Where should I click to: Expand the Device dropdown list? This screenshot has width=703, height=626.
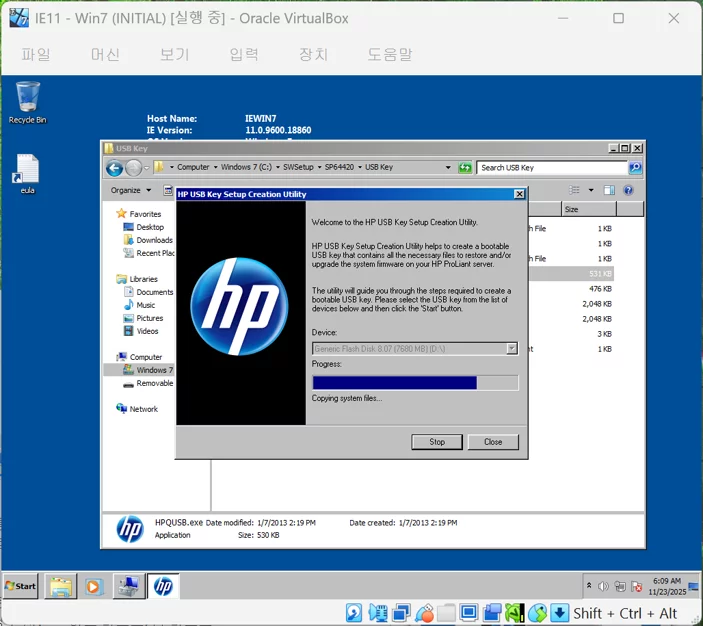pyautogui.click(x=512, y=348)
